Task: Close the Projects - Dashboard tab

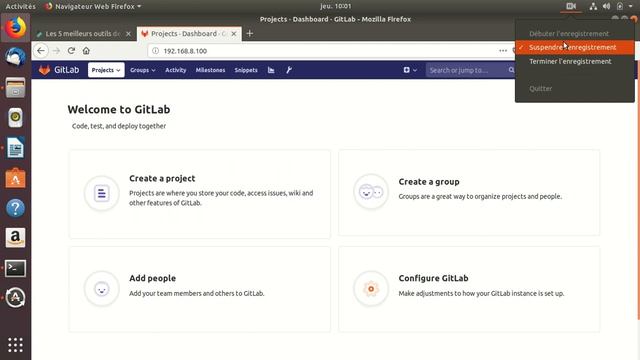Action: coord(234,34)
